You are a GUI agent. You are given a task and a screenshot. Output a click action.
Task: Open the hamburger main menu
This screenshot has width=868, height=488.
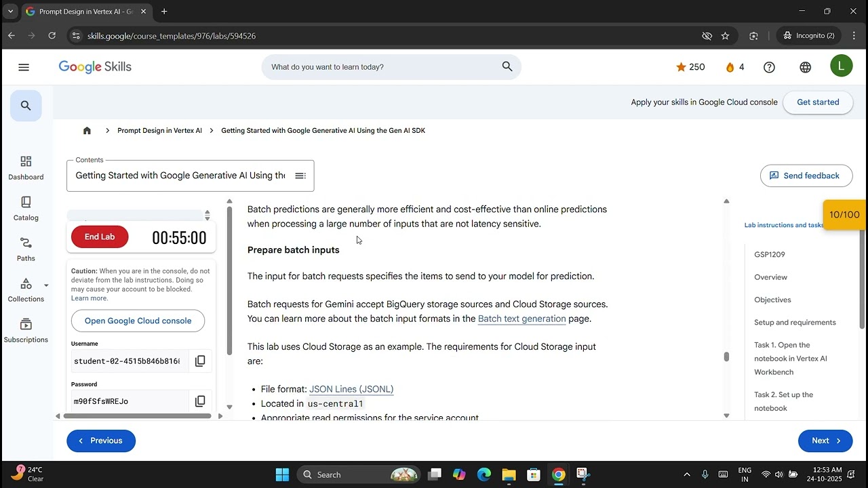point(24,67)
